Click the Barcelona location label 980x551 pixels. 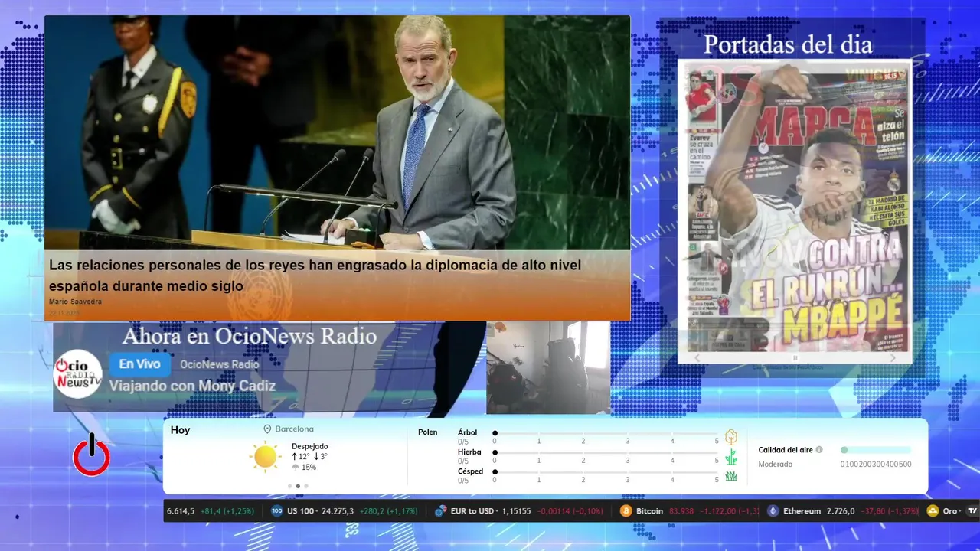click(295, 429)
